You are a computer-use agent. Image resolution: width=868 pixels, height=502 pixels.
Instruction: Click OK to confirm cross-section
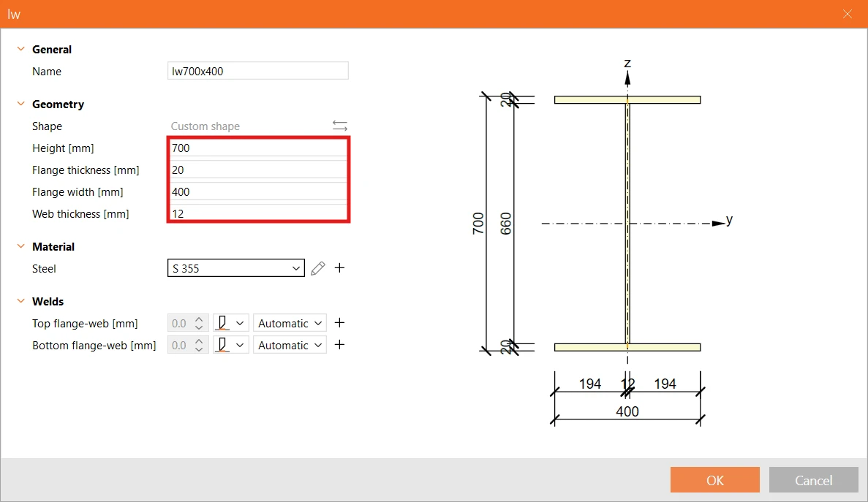click(714, 480)
